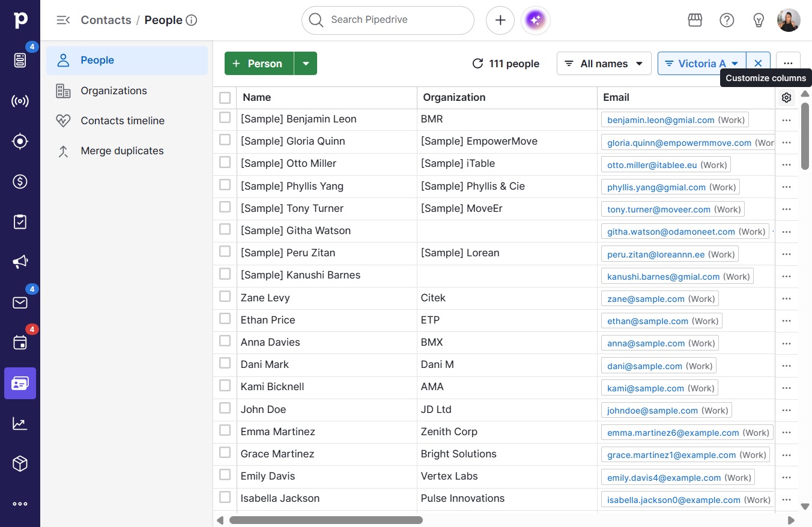Open zane@sample.com email link
812x527 pixels.
pyautogui.click(x=646, y=299)
